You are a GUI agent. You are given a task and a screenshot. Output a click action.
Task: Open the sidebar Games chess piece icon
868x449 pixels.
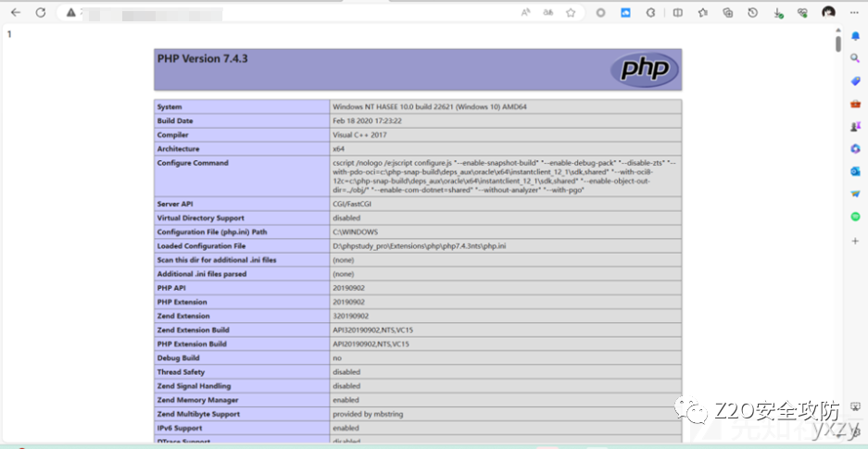pyautogui.click(x=855, y=126)
